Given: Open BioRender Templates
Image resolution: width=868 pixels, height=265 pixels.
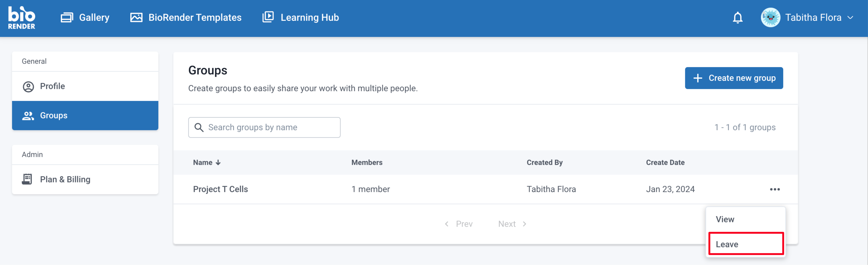Looking at the screenshot, I should click(186, 18).
